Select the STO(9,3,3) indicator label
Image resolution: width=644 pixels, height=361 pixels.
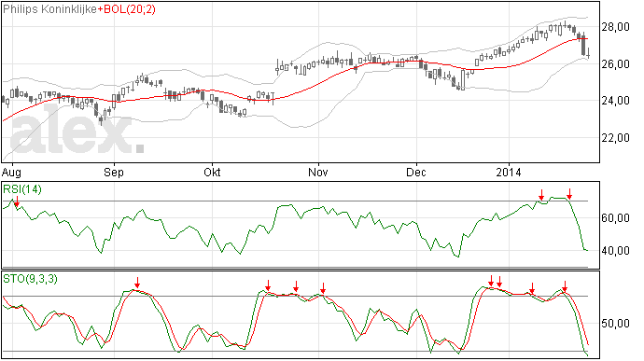coord(30,279)
